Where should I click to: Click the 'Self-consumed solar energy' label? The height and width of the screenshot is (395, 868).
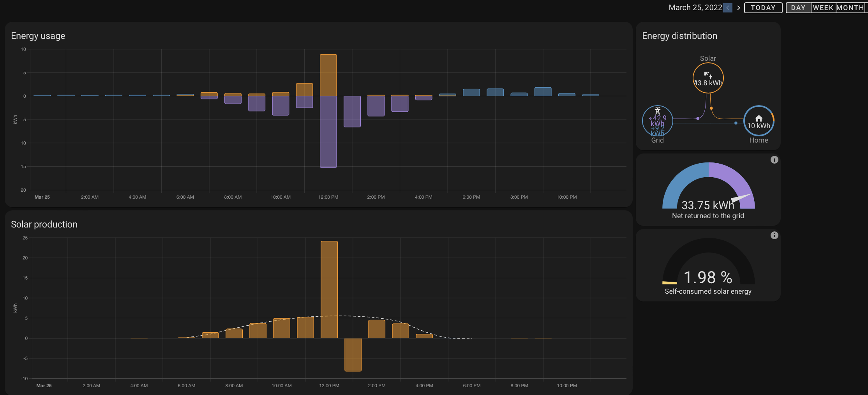click(708, 291)
